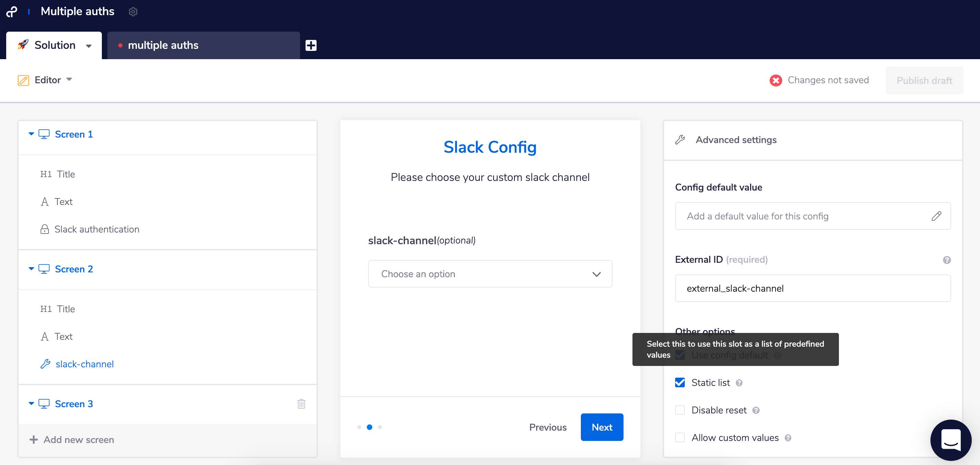The height and width of the screenshot is (465, 980).
Task: Open the Editor mode dropdown
Action: point(69,79)
